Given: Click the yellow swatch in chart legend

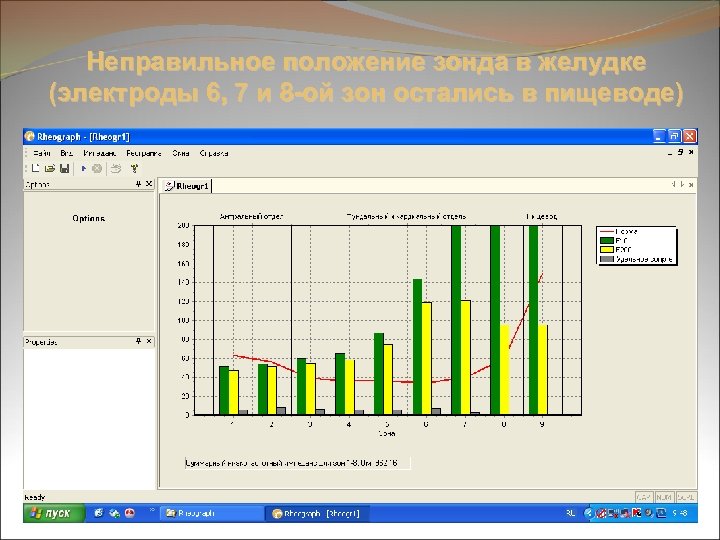Looking at the screenshot, I should pyautogui.click(x=607, y=250).
